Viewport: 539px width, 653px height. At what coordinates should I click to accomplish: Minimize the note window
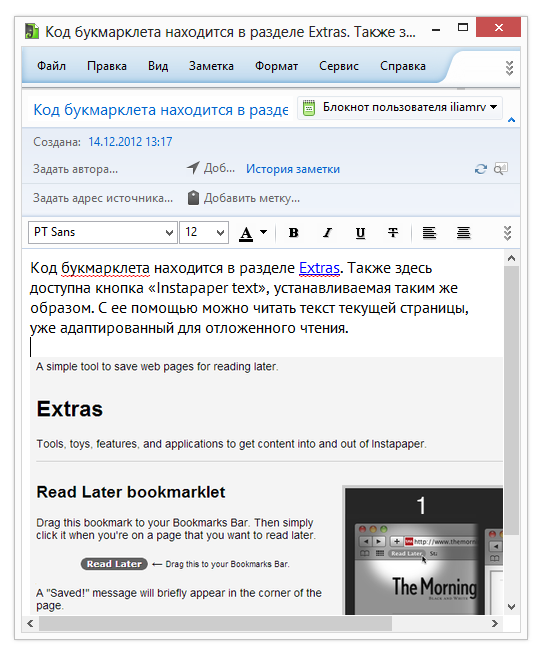click(x=436, y=30)
